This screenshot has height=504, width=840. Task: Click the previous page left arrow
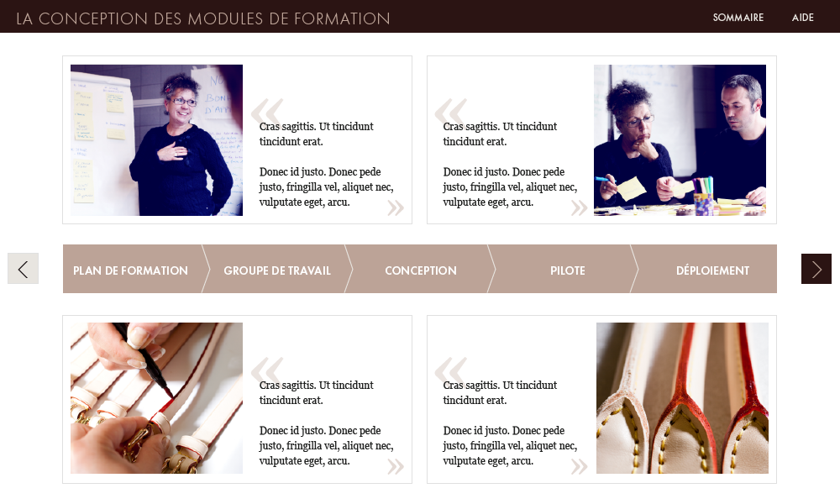point(23,268)
